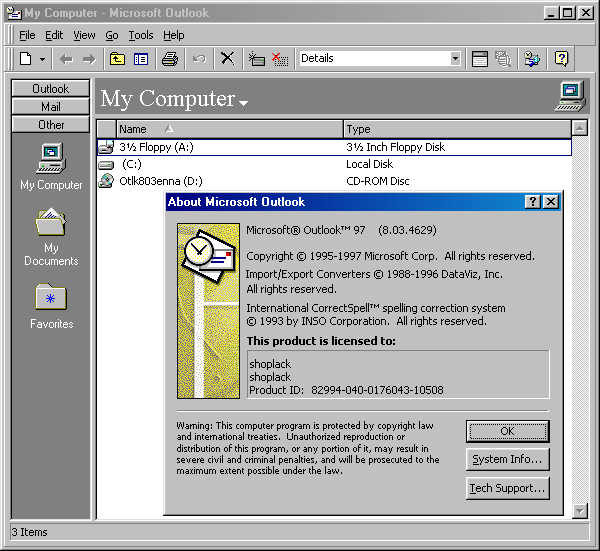The image size is (600, 551).
Task: Click the About dialog help question button
Action: pyautogui.click(x=533, y=202)
